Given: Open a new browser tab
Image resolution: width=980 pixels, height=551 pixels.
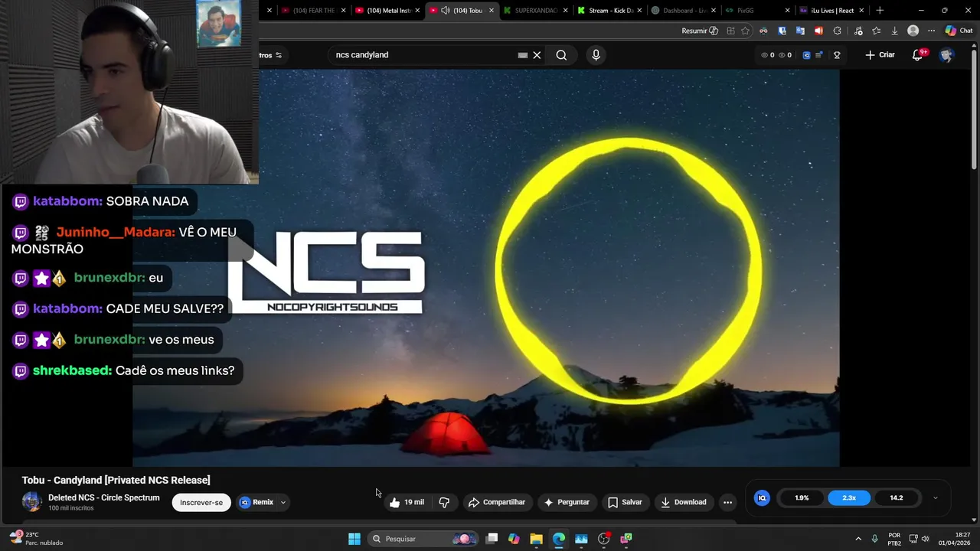Looking at the screenshot, I should [x=880, y=11].
